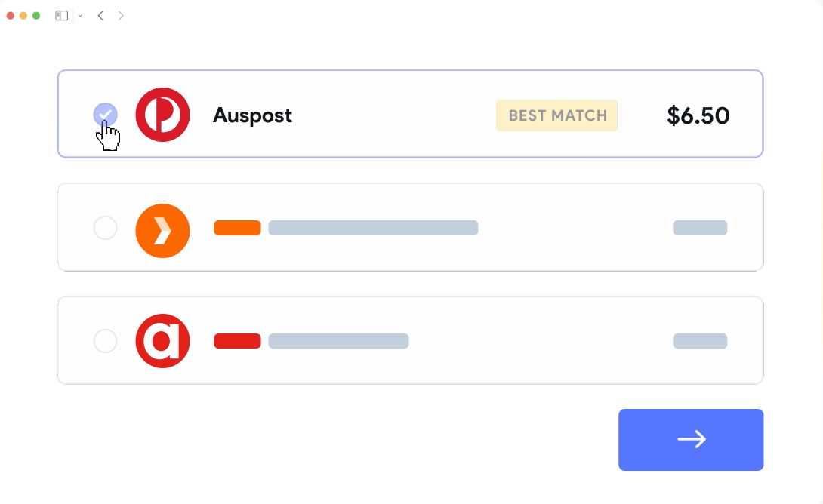Go forward with the right arrow
823x504 pixels.
click(x=121, y=15)
